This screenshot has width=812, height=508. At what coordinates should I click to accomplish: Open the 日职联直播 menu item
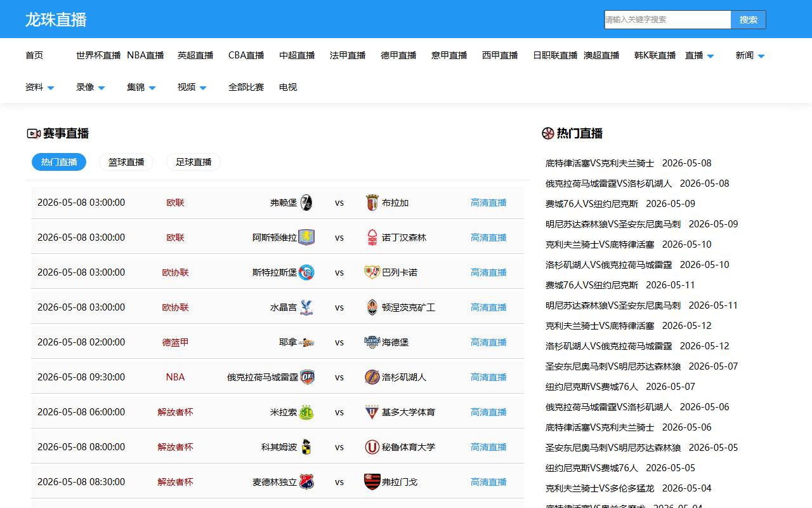[555, 56]
